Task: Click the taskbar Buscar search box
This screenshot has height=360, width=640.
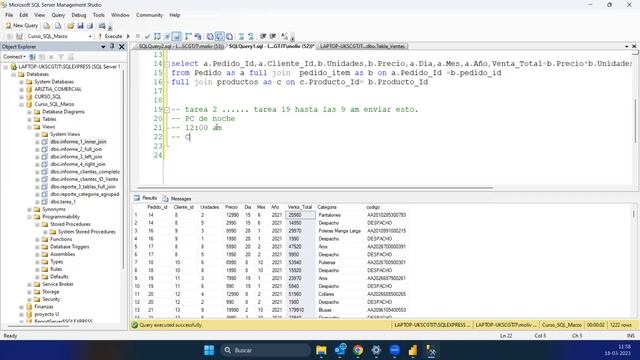Action: (265, 350)
